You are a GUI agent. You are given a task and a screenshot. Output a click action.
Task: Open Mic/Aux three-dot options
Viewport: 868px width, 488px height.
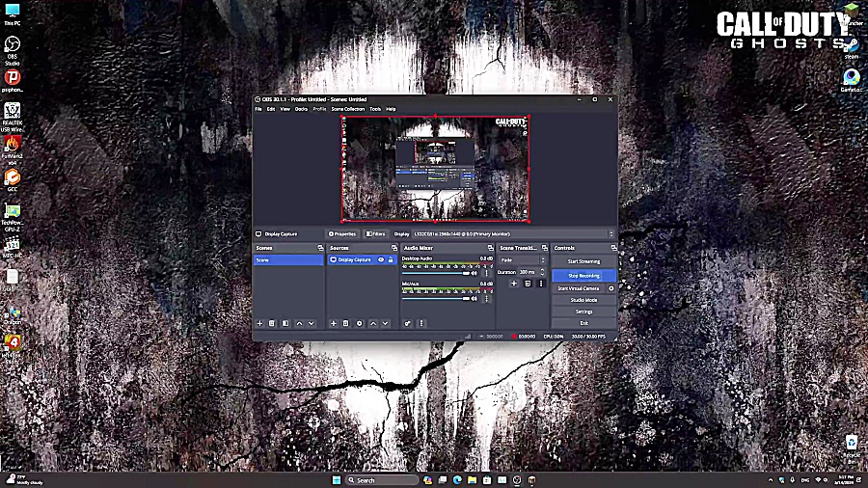pyautogui.click(x=487, y=299)
